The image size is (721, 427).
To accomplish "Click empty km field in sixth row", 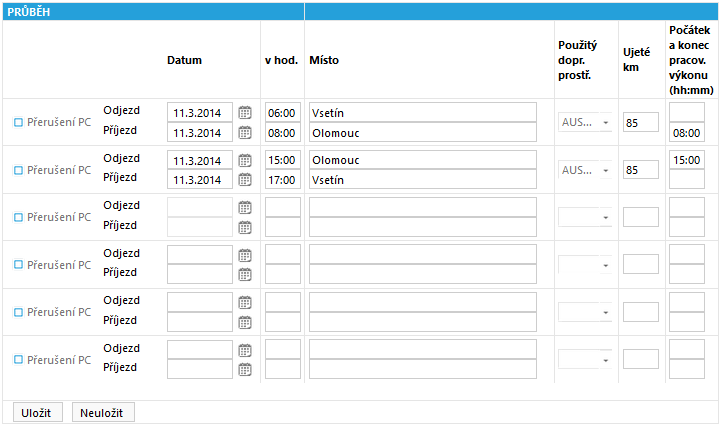I will click(x=641, y=359).
